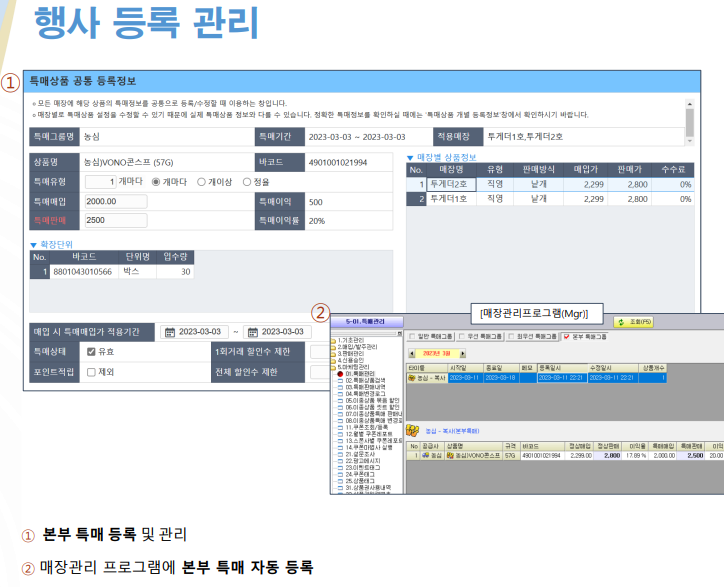Click the calendar icon beside start date 2023-03-03

pyautogui.click(x=170, y=332)
